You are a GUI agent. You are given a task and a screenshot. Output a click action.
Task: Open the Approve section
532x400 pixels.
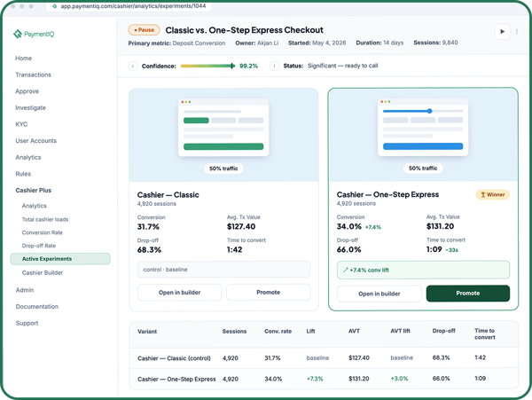coord(27,91)
